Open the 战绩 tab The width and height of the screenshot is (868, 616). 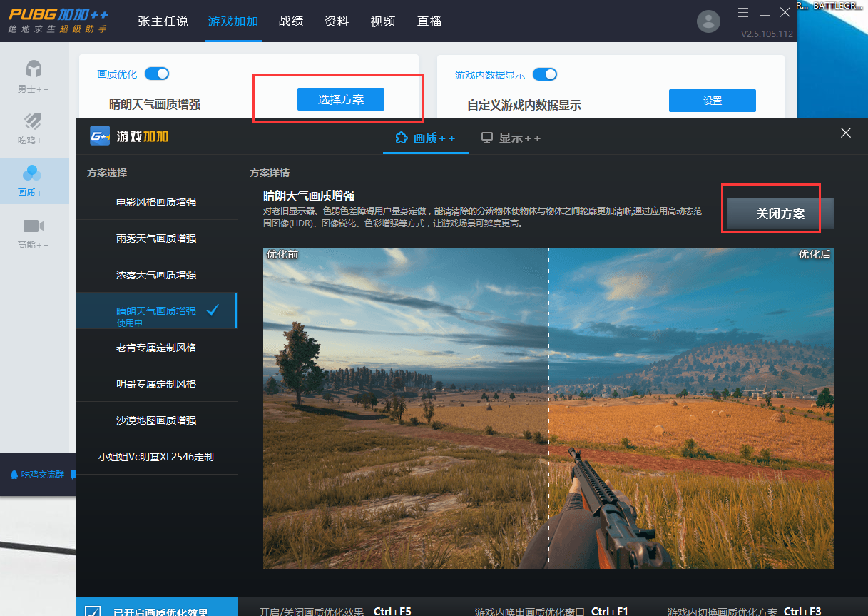291,21
